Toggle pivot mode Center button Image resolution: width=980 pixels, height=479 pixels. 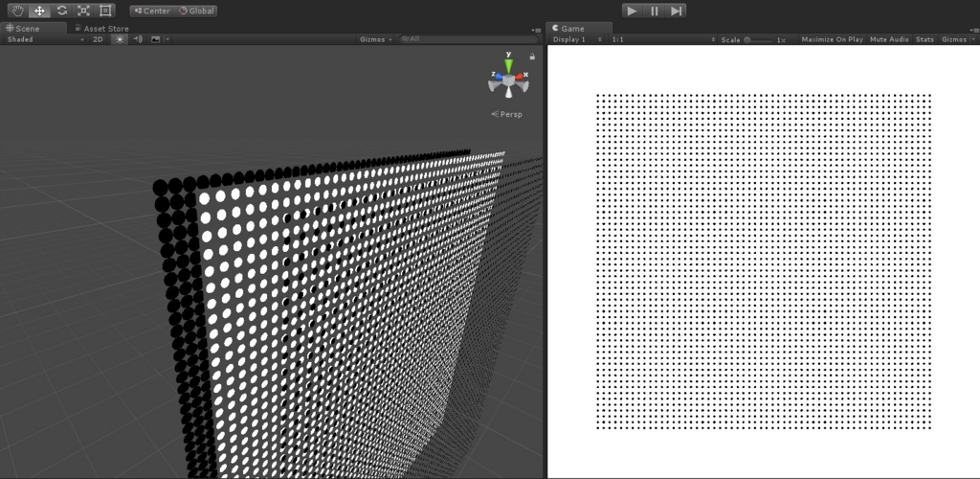click(x=151, y=11)
